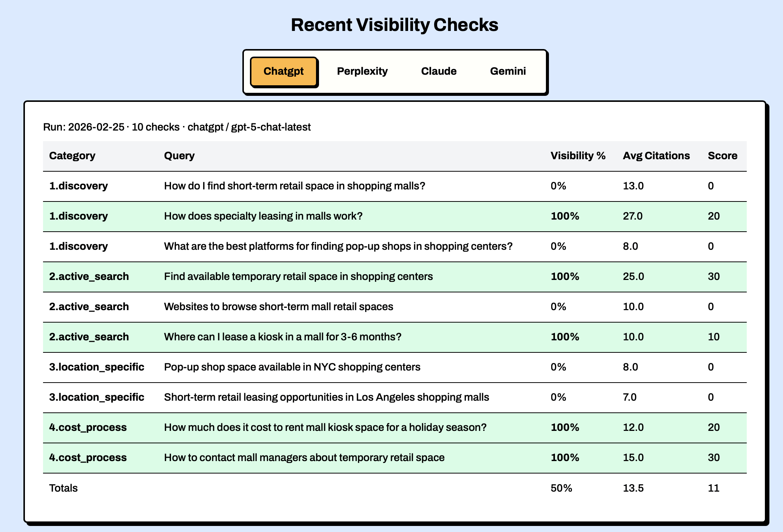
Task: Switch to the Perplexity tab
Action: tap(362, 71)
